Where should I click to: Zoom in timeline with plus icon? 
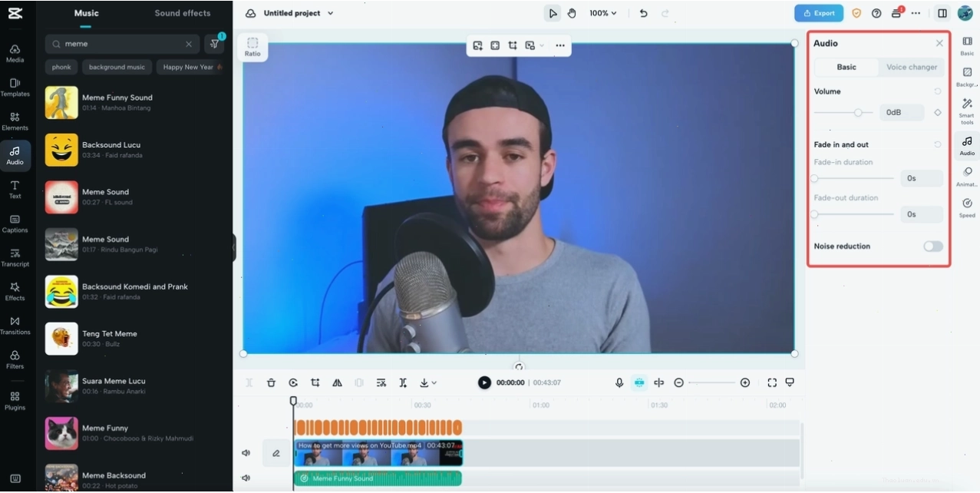744,382
